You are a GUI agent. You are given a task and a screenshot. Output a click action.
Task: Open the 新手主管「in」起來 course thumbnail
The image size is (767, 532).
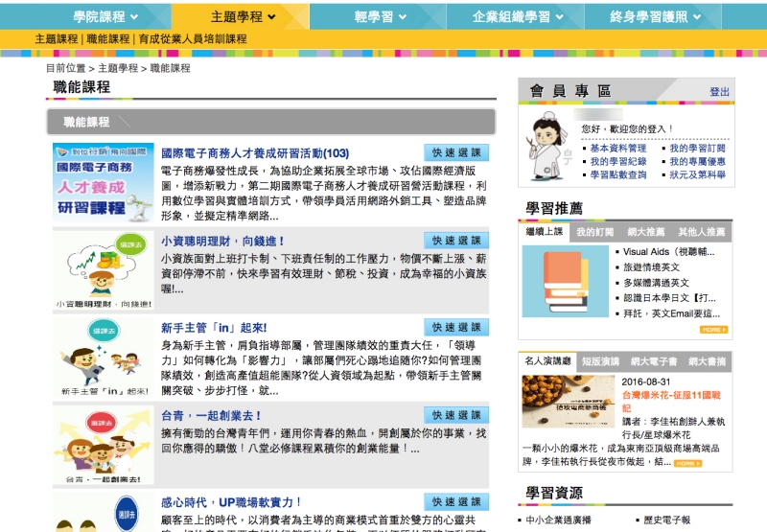(x=104, y=357)
